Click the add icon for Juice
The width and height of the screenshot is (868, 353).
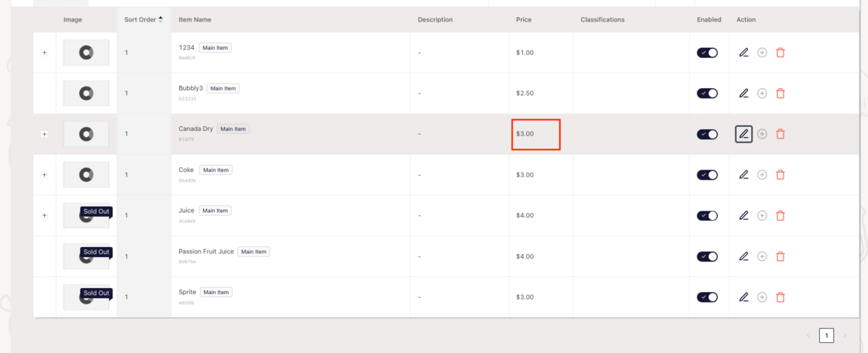pyautogui.click(x=762, y=215)
